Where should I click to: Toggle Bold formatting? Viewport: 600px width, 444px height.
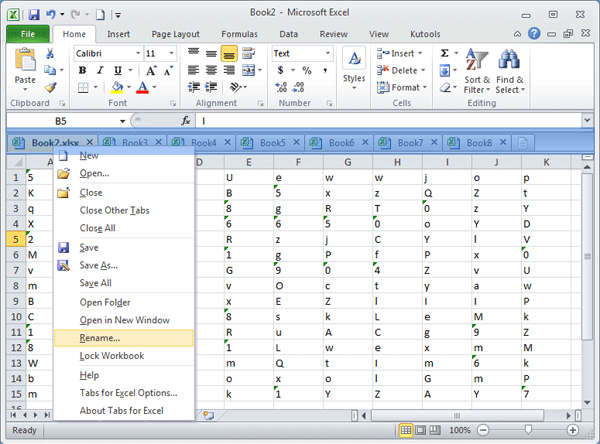pos(83,70)
